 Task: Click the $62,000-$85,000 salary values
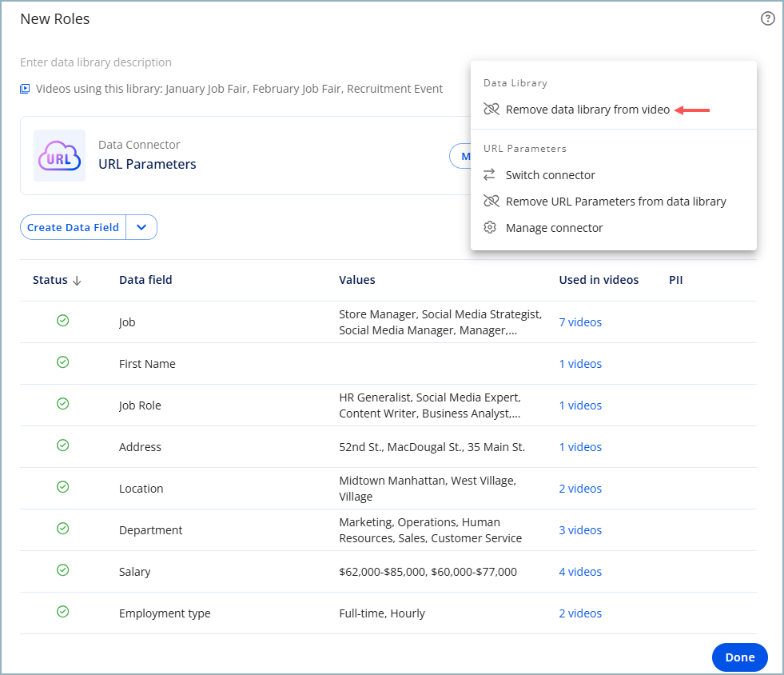tap(428, 571)
